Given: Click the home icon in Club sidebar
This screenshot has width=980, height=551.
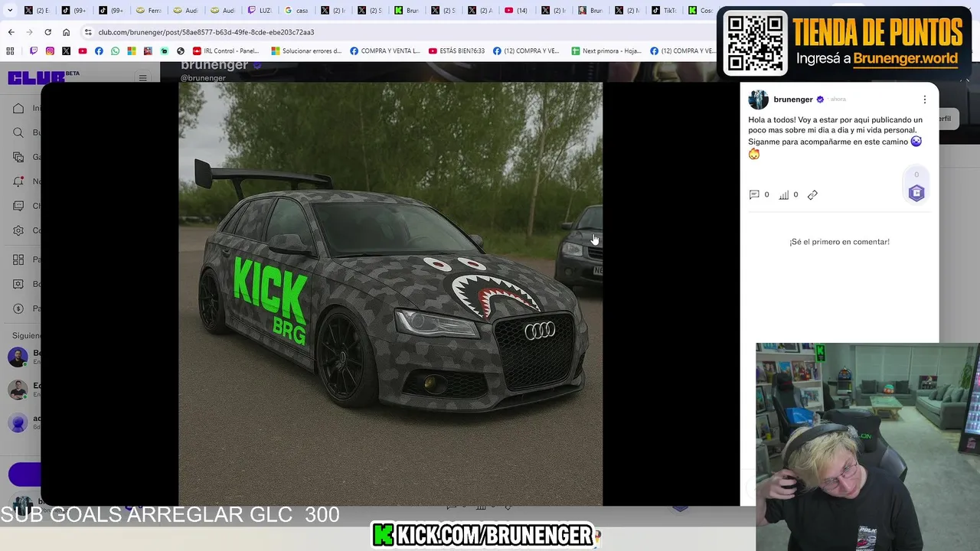Looking at the screenshot, I should 18,109.
